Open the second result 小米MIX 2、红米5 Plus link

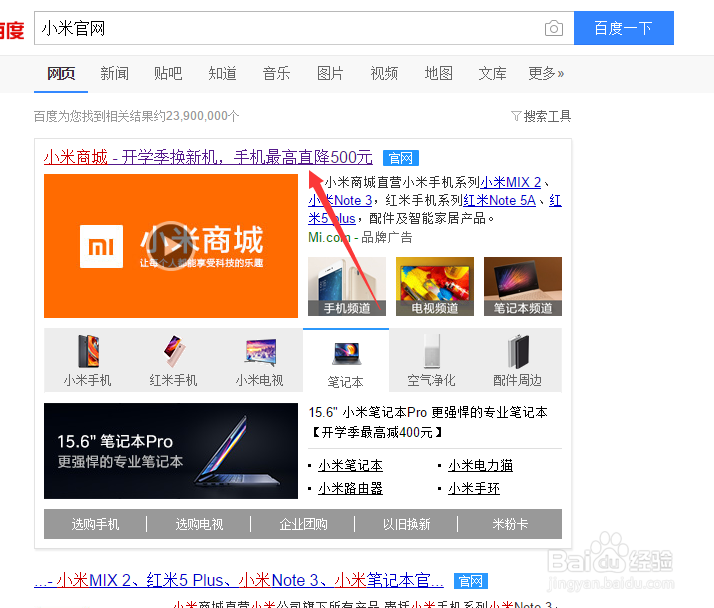click(x=239, y=581)
